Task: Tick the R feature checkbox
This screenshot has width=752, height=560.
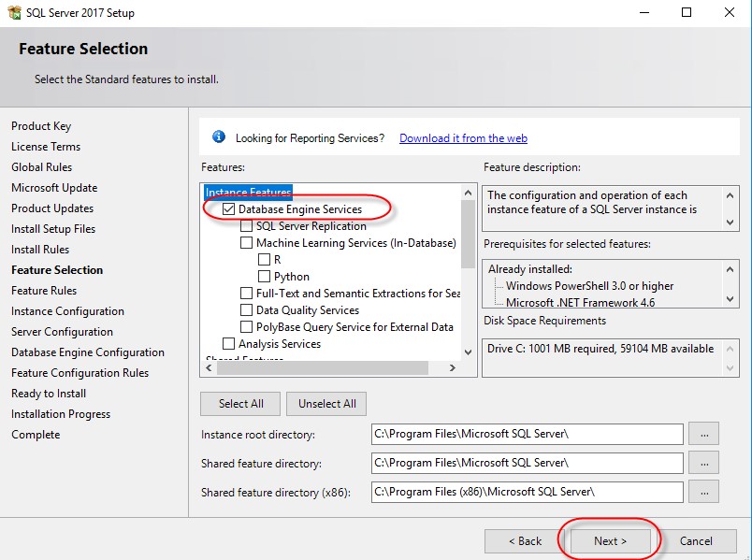Action: click(x=265, y=259)
